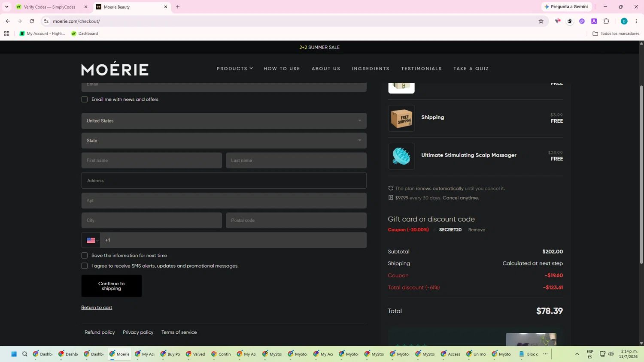Click the ESP ES language indicator

[590, 354]
